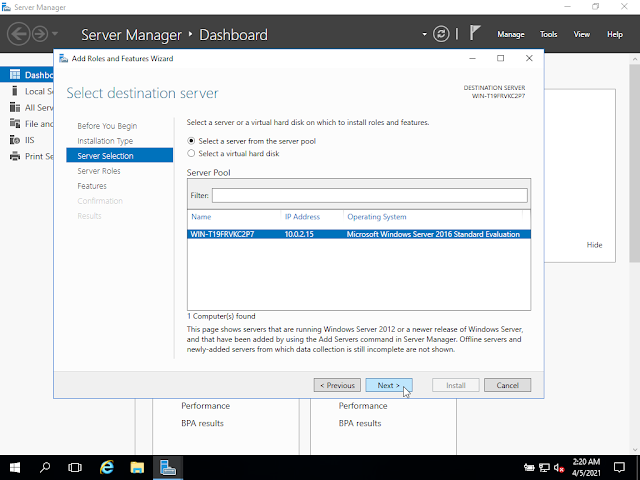Sort server pool by IP Address column
Image resolution: width=640 pixels, height=480 pixels.
(x=302, y=217)
